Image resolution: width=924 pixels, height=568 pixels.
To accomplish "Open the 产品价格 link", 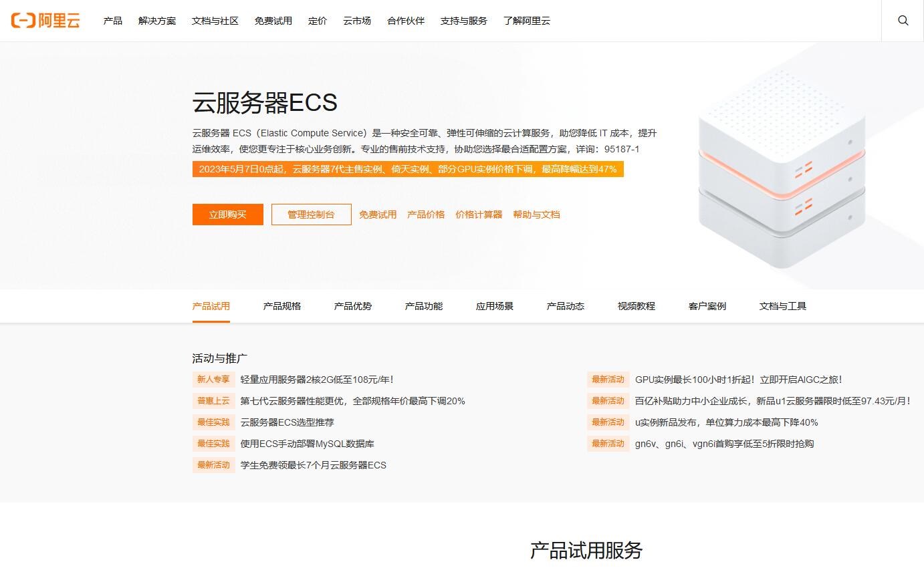I will tap(426, 215).
